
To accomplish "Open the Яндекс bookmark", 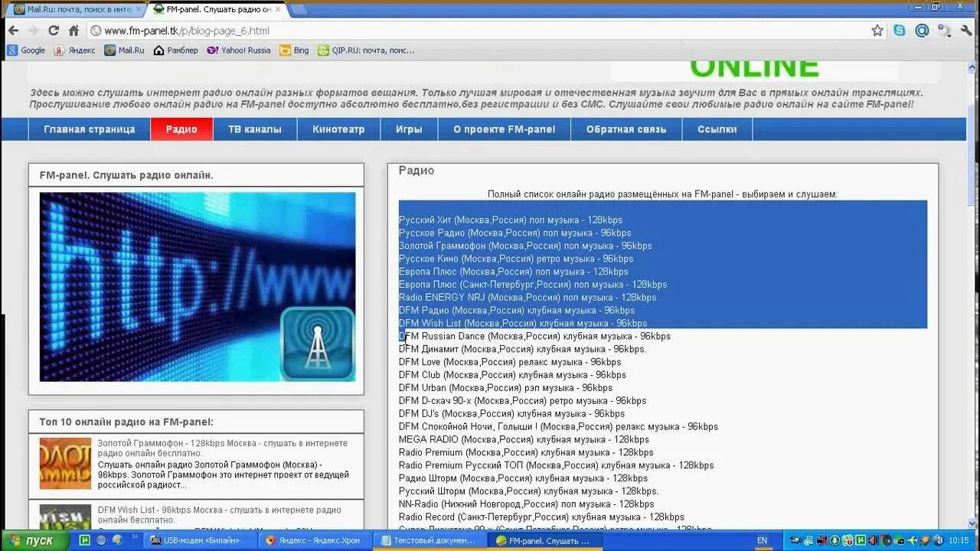I will pos(74,51).
